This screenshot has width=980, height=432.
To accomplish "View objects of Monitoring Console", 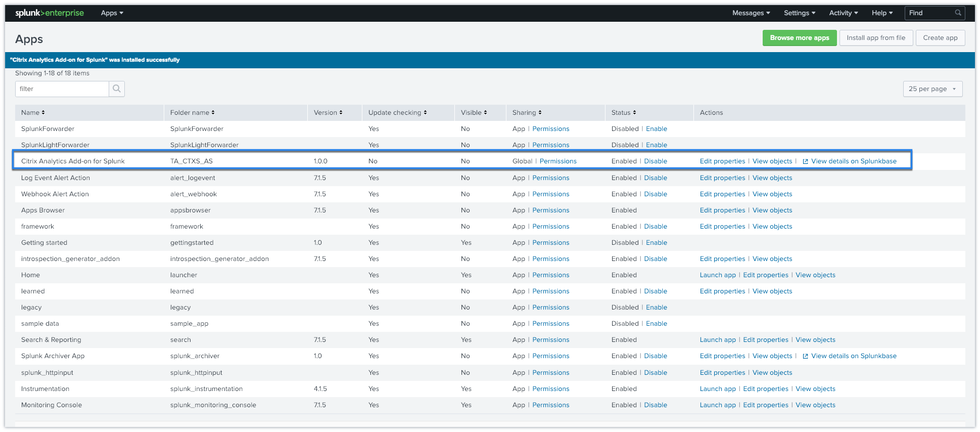I will pos(815,405).
